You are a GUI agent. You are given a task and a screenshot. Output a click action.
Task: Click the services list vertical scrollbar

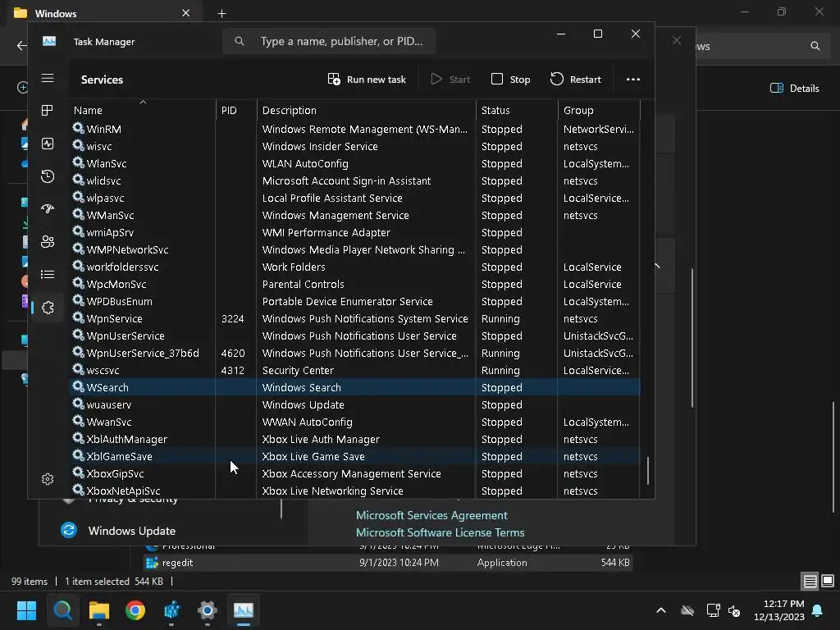648,470
